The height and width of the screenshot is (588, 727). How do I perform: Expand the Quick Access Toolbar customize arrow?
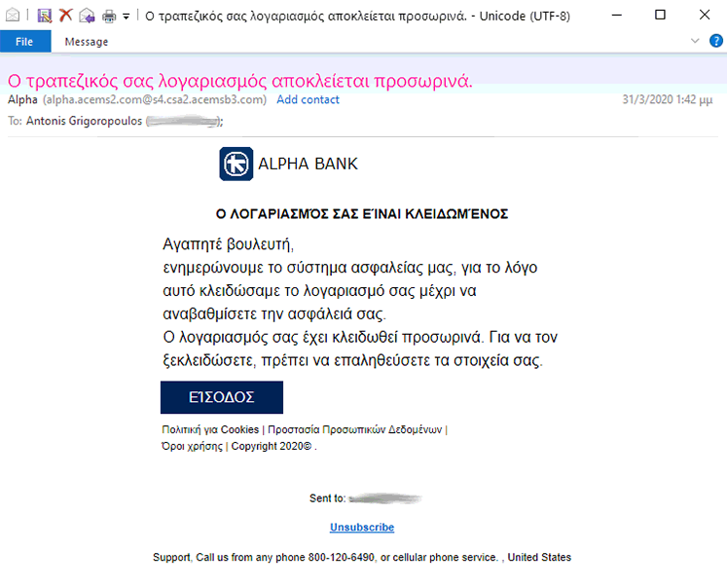pos(127,17)
